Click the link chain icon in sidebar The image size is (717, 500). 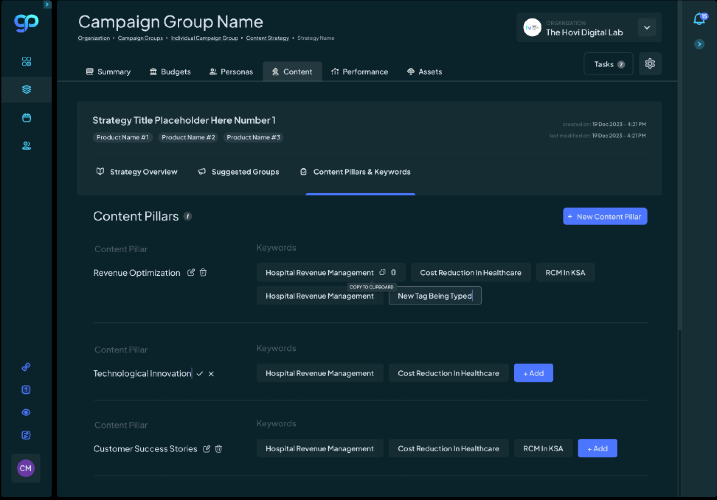point(26,366)
